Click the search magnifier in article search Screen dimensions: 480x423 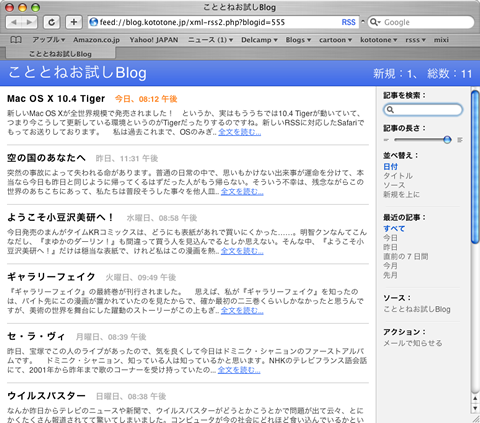tap(390, 110)
